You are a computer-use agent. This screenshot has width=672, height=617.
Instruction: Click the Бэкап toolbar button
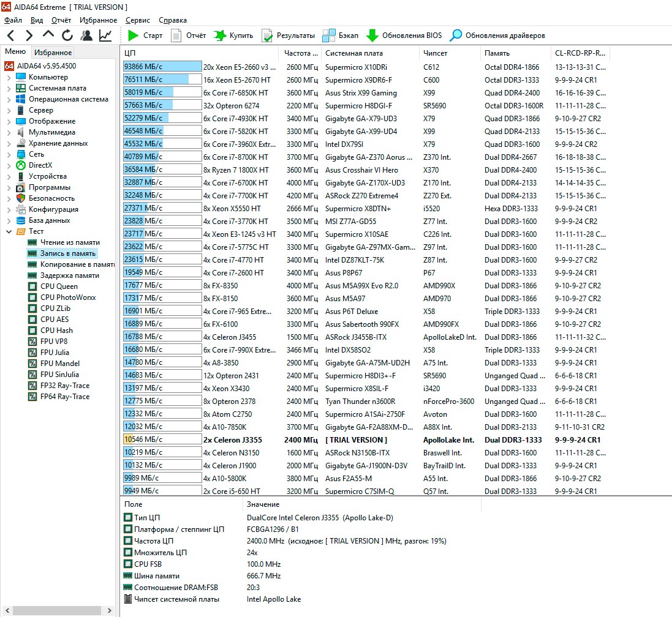(341, 36)
